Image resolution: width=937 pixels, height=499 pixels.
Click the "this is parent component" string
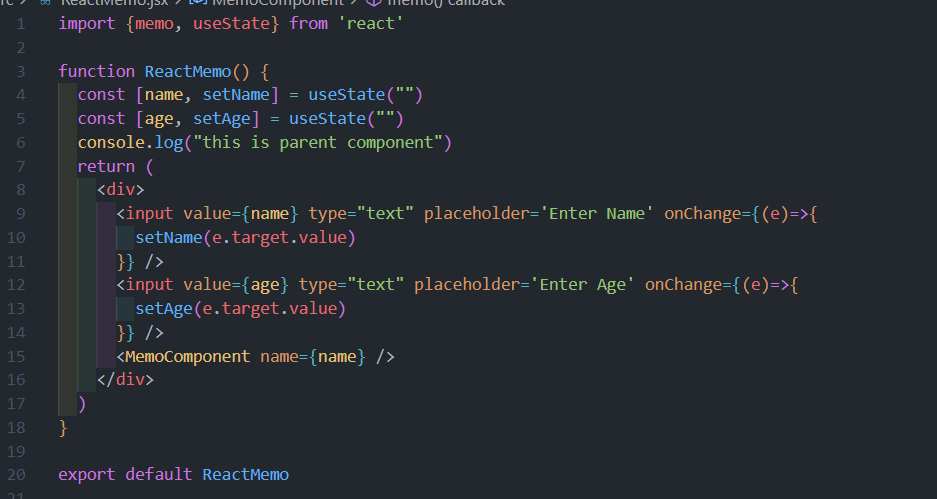pyautogui.click(x=323, y=143)
